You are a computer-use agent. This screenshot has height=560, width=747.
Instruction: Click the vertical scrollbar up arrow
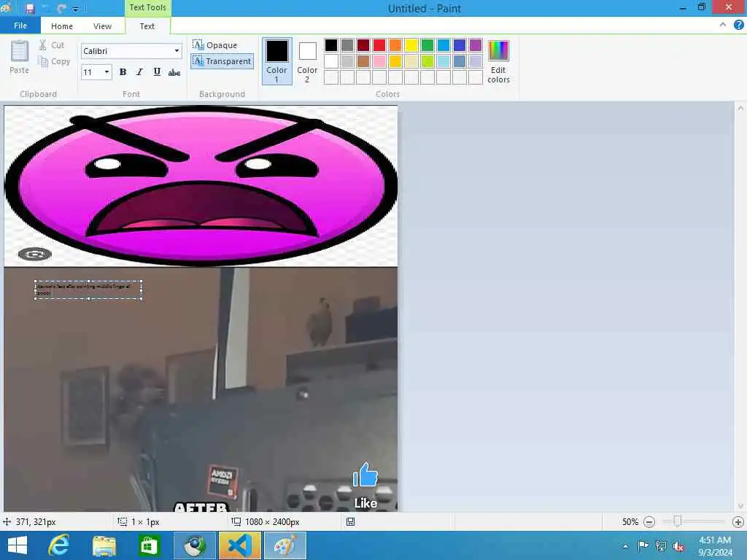pyautogui.click(x=740, y=108)
